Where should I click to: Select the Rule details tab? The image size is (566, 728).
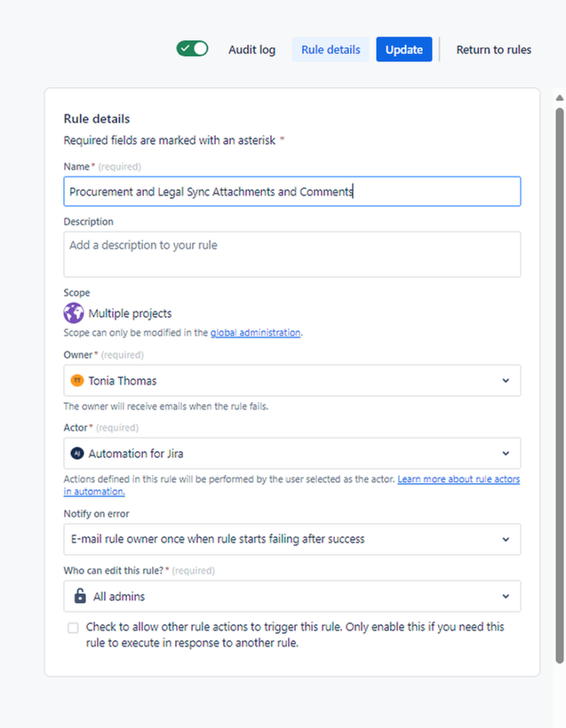(331, 50)
